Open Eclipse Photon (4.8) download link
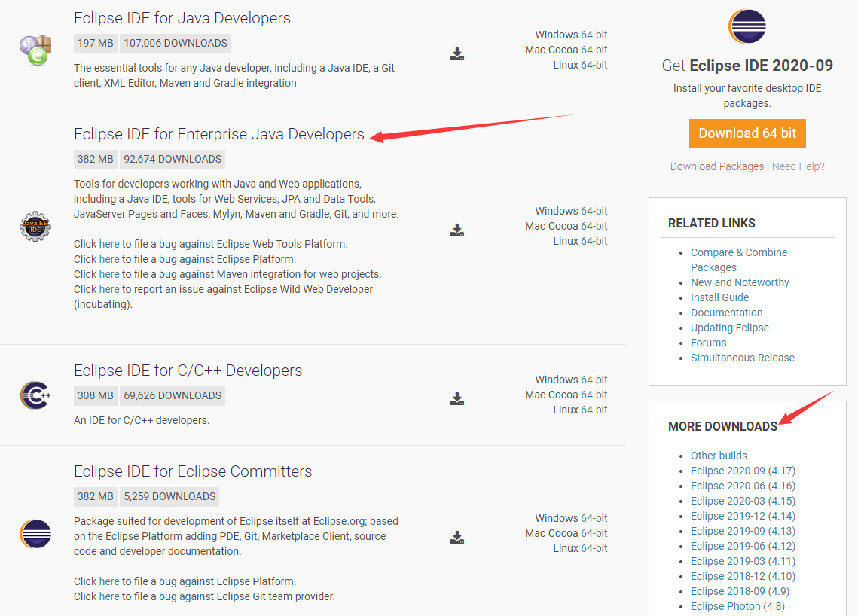Screen dimensions: 858x616 pyautogui.click(x=737, y=606)
